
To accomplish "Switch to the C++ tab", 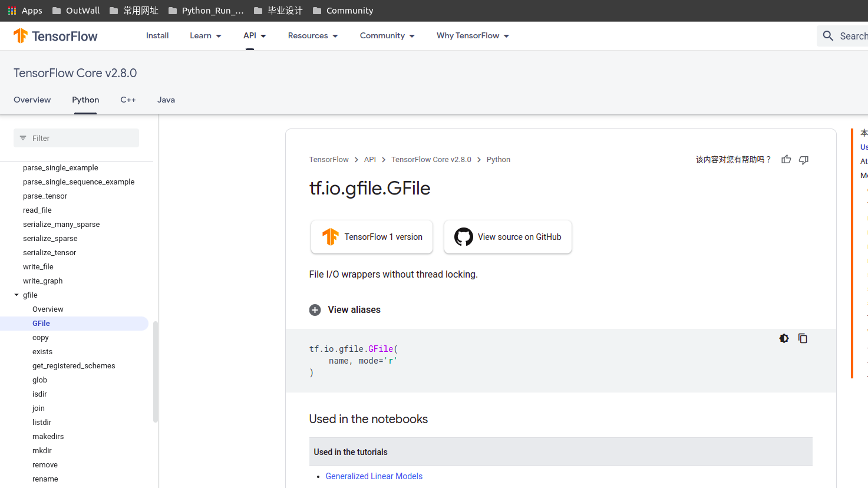I will [128, 100].
